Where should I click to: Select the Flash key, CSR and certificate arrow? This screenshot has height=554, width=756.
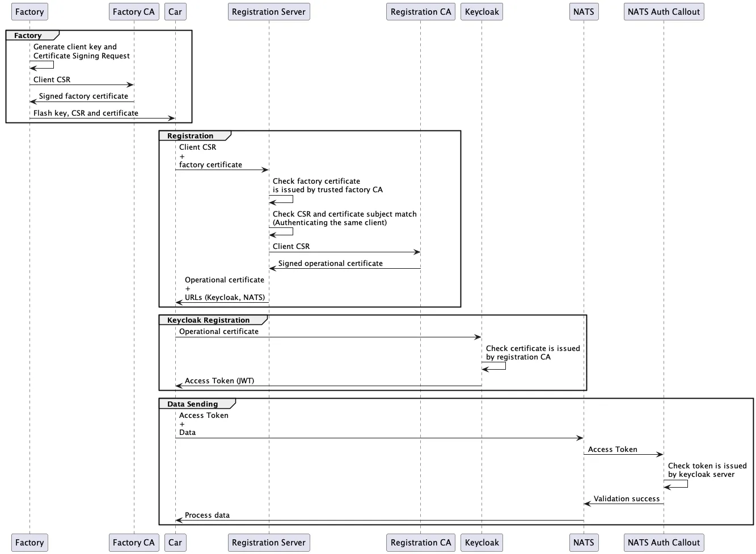[86, 113]
